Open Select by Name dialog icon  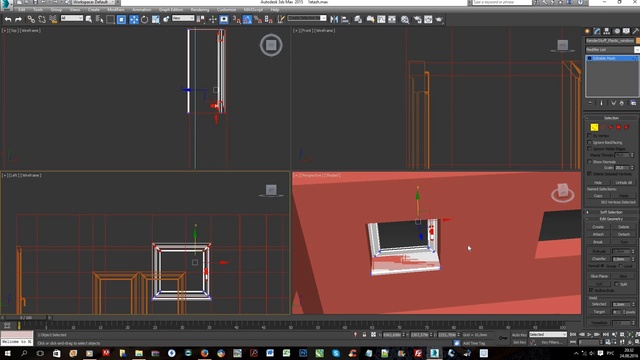(100, 19)
